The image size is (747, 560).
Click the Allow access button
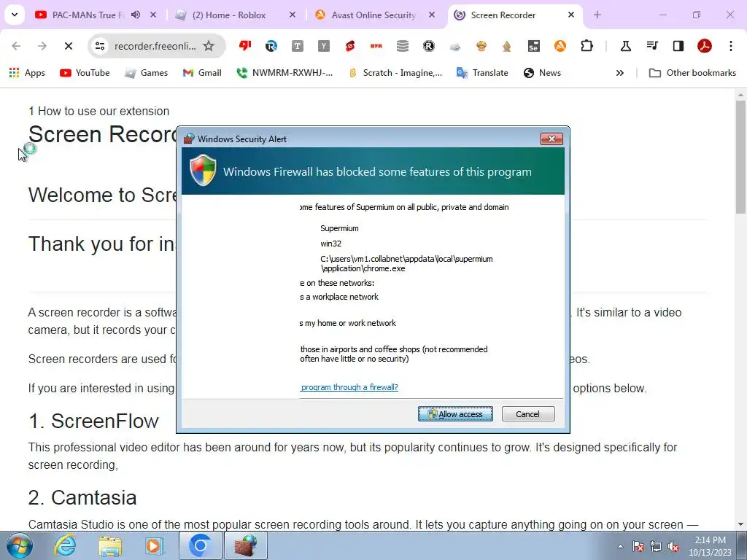point(455,414)
